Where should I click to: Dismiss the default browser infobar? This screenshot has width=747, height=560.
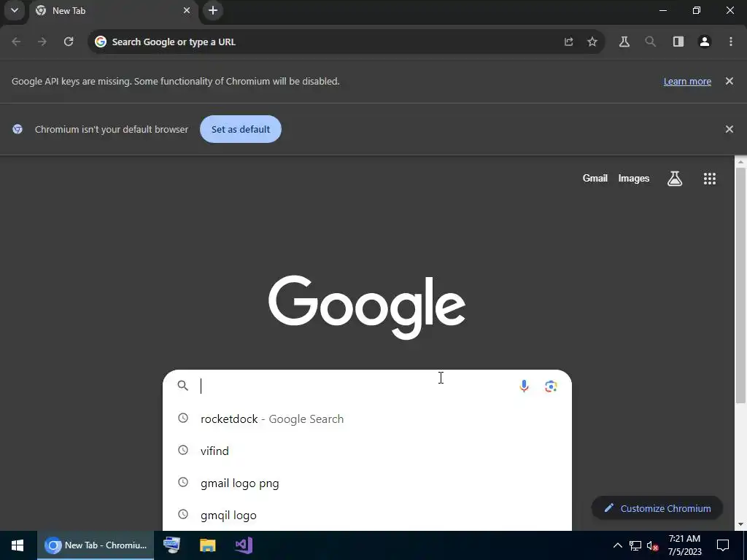click(729, 129)
